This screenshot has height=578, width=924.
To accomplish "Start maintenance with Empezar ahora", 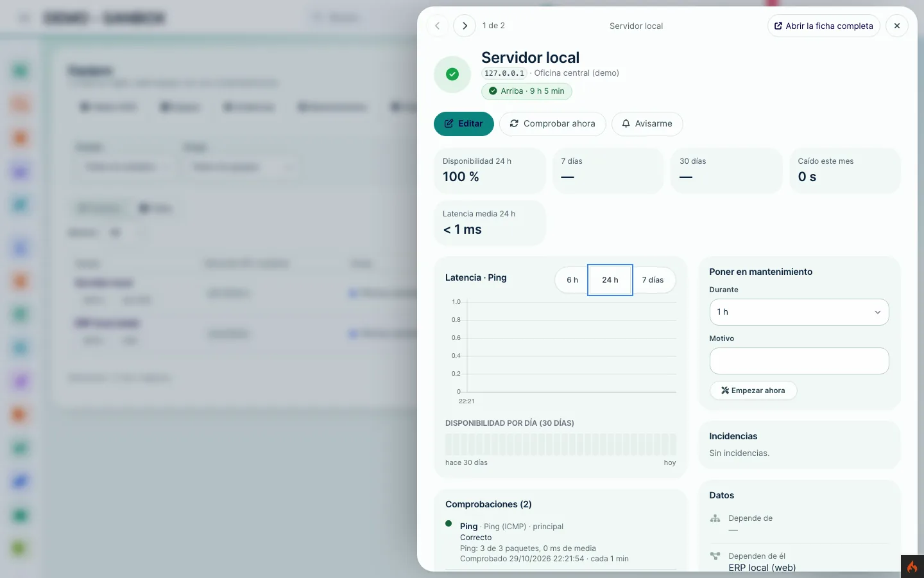I will [753, 390].
